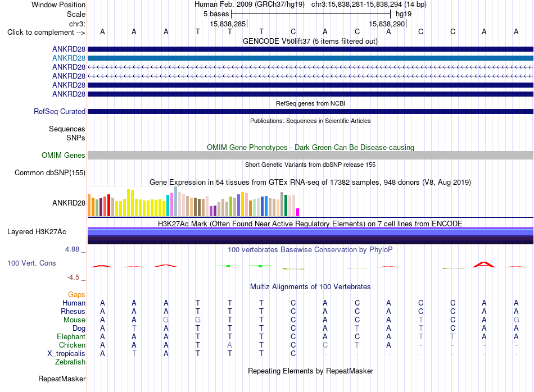Click the Gaps label in Multiz track
Image resolution: width=534 pixels, height=392 pixels.
pos(76,294)
